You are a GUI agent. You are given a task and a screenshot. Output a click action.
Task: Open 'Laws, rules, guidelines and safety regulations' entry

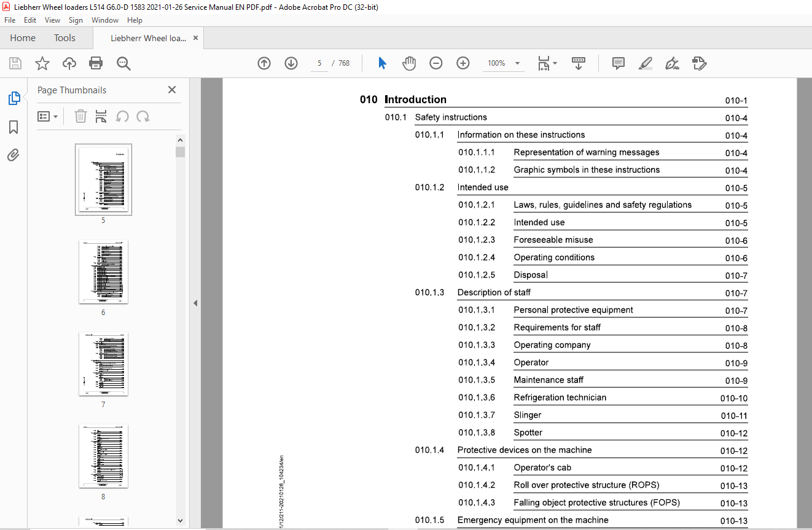point(603,205)
